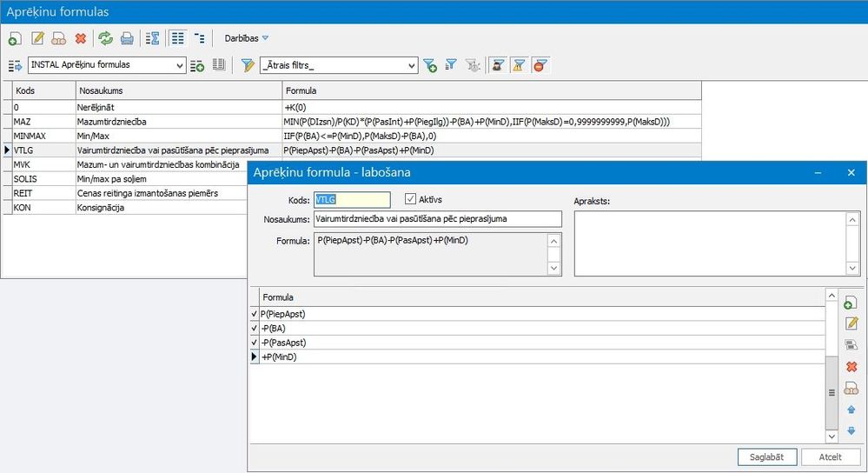Minimize the labošana dialog

tap(818, 173)
